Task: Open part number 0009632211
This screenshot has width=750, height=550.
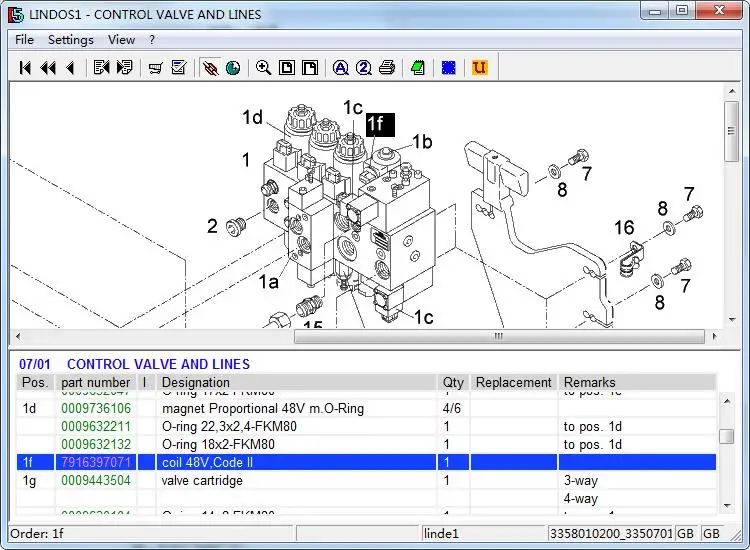Action: click(x=96, y=427)
